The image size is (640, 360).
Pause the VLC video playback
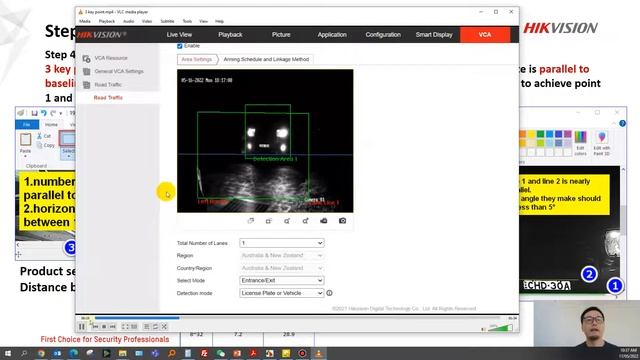click(x=82, y=327)
